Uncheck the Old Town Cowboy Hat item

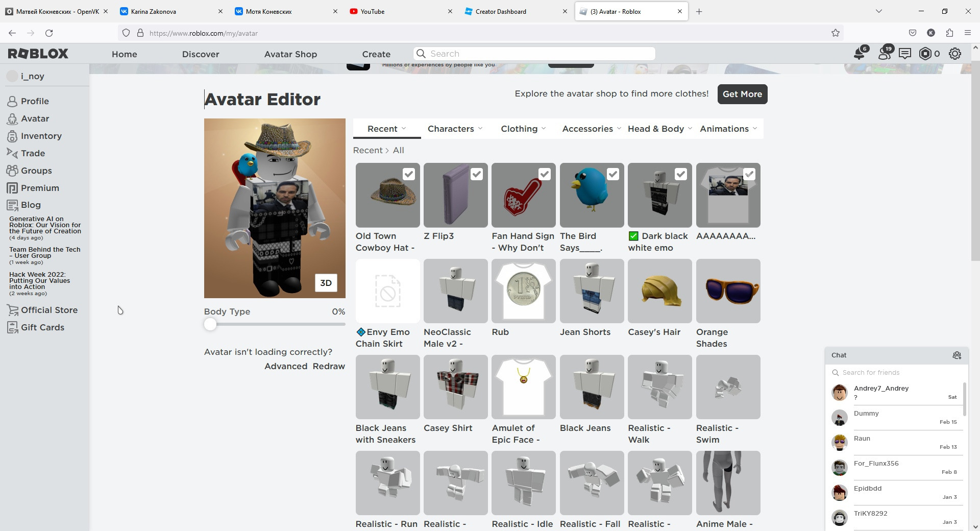[x=408, y=175]
